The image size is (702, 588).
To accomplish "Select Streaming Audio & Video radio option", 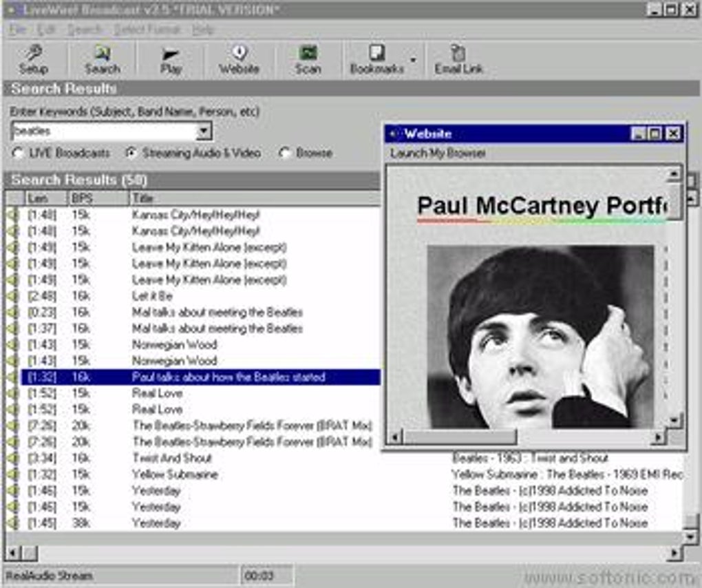I will click(x=131, y=154).
